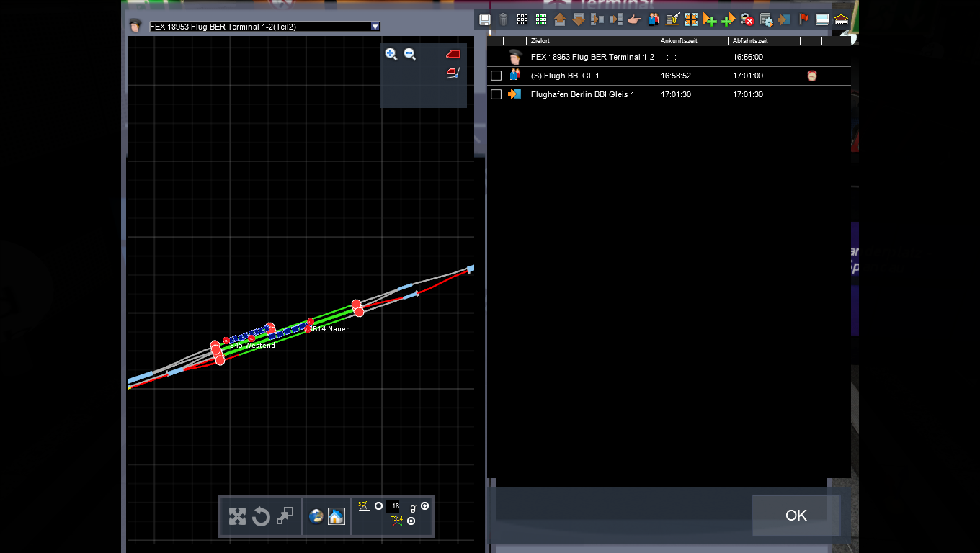The image size is (980, 553).
Task: Click the orange four-arrows converge icon
Action: tap(691, 20)
